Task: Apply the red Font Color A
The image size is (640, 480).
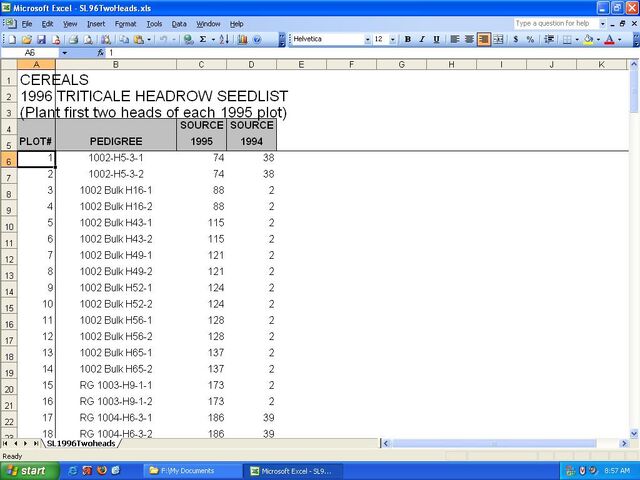Action: (609, 39)
